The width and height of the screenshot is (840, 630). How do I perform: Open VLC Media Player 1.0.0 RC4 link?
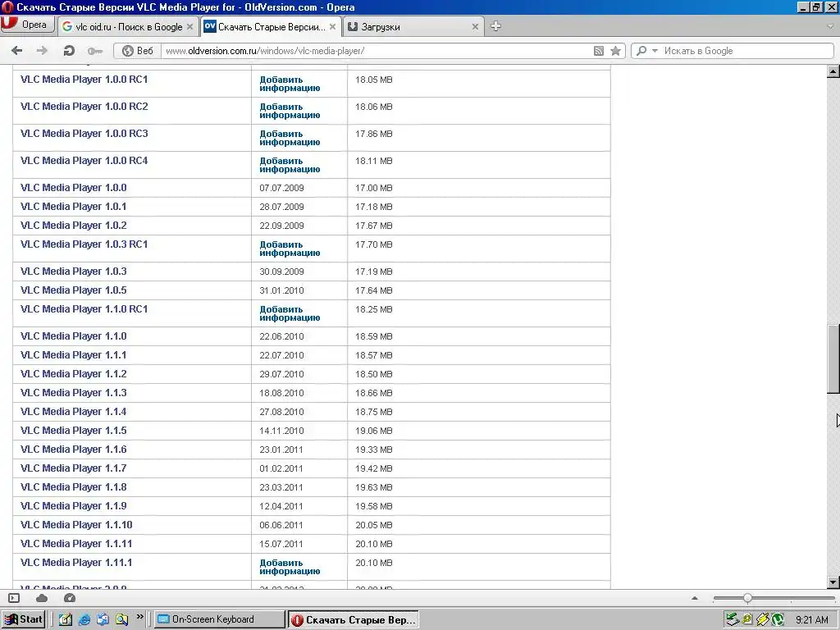click(x=84, y=160)
